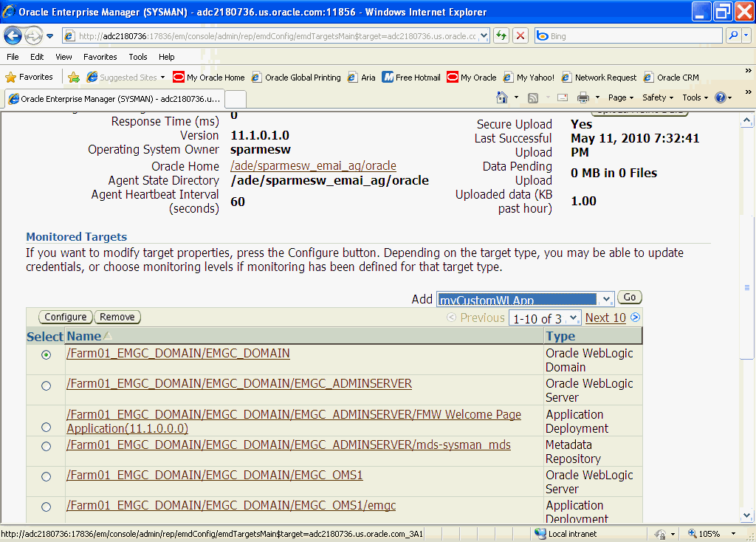The width and height of the screenshot is (756, 542).
Task: Open the 105% zoom level control
Action: (x=712, y=534)
